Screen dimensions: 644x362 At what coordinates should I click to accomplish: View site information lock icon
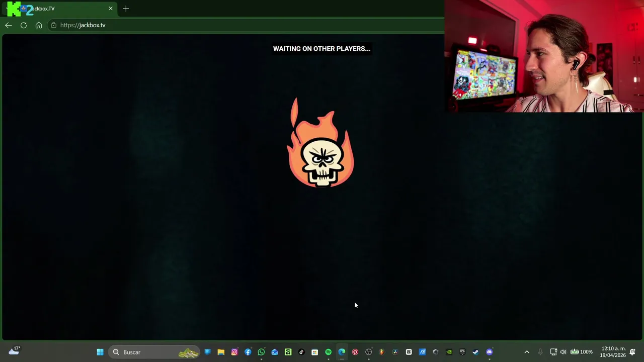point(54,25)
